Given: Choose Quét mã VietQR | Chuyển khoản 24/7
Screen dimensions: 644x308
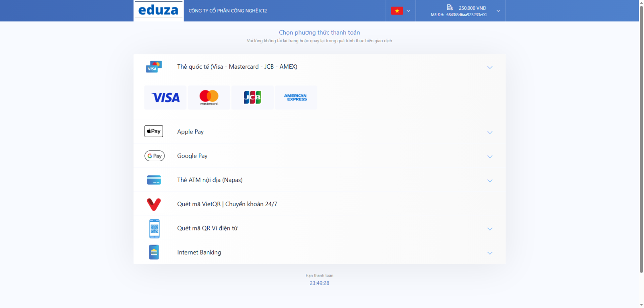Looking at the screenshot, I should point(320,204).
